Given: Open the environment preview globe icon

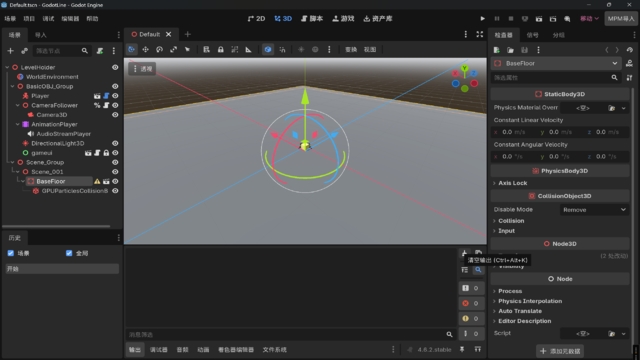Looking at the screenshot, I should click(x=315, y=49).
